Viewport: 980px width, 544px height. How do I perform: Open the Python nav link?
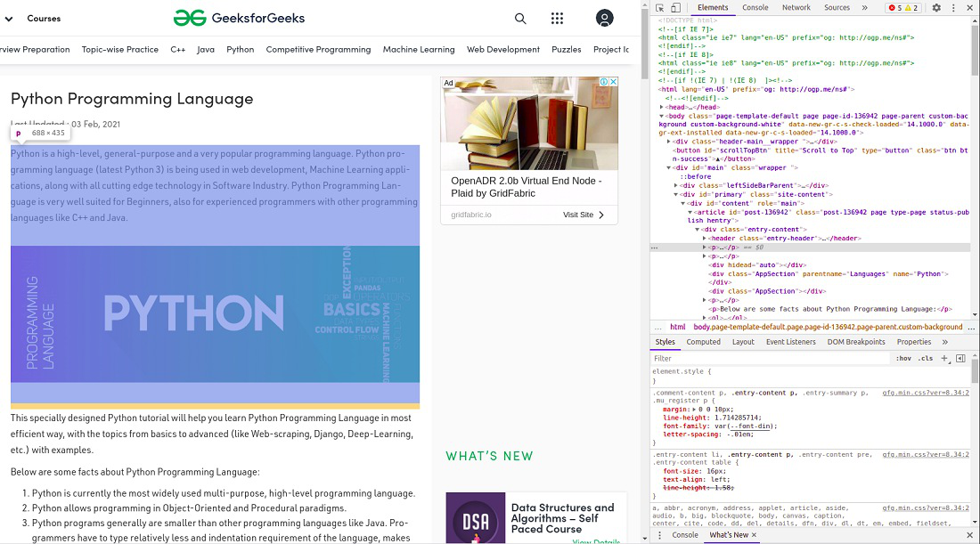click(x=240, y=49)
